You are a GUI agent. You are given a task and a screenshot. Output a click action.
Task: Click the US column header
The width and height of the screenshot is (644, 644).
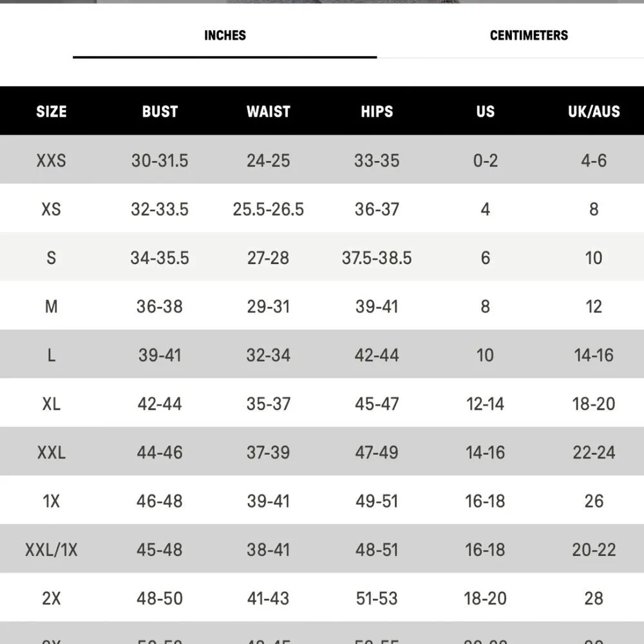(x=486, y=111)
